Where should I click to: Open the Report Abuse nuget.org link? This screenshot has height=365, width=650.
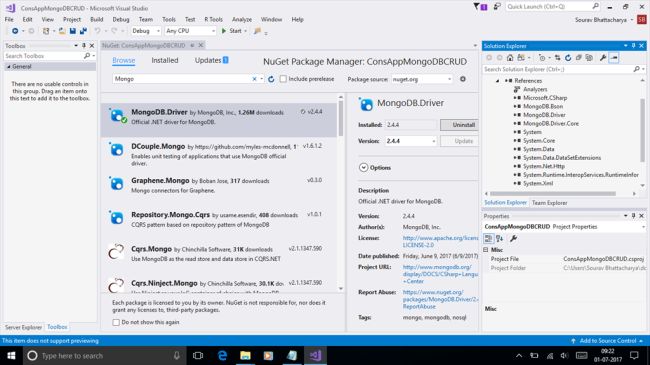[440, 299]
